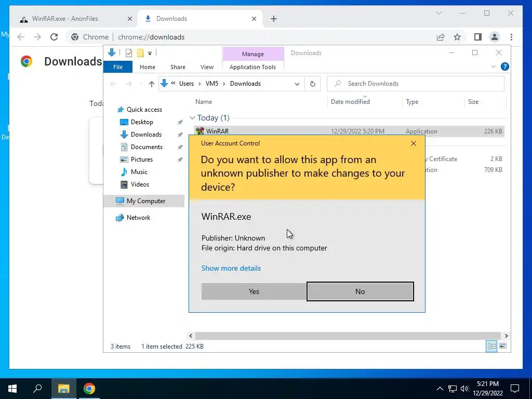Viewport: 532px width, 399px height.
Task: Show hidden system tray icons
Action: (440, 389)
